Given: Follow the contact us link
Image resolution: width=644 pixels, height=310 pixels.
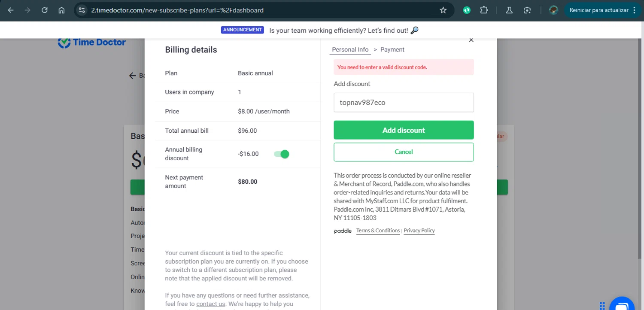Looking at the screenshot, I should coord(211,304).
